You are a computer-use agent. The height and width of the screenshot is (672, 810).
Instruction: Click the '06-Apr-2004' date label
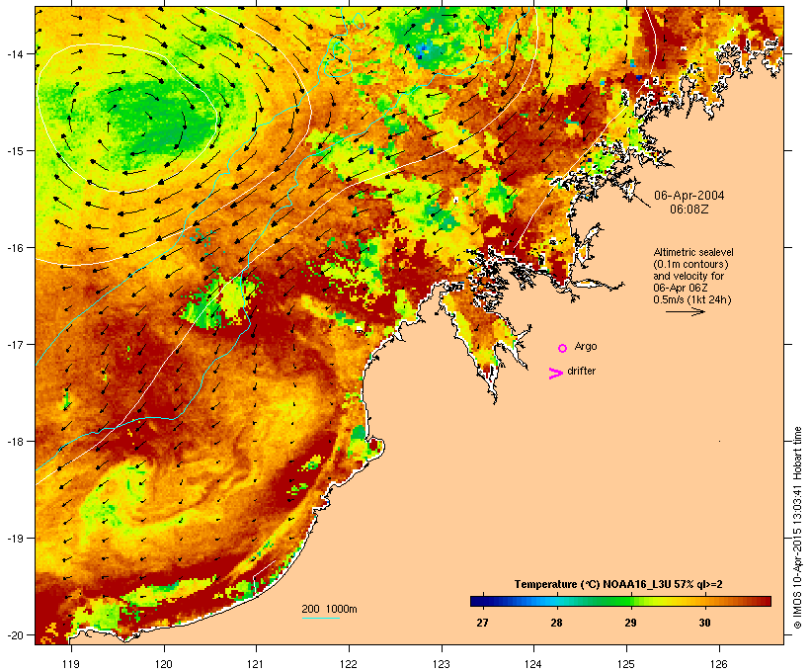click(689, 196)
